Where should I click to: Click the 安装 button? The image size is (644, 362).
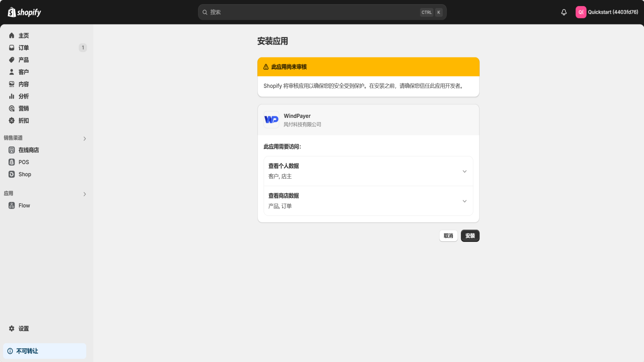point(470,236)
